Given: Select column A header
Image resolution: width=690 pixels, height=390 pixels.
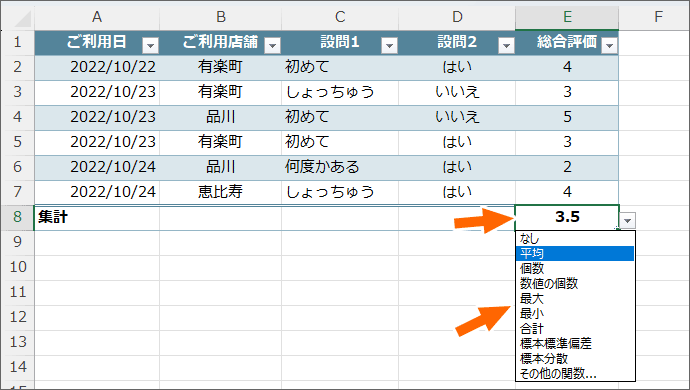Looking at the screenshot, I should click(97, 17).
